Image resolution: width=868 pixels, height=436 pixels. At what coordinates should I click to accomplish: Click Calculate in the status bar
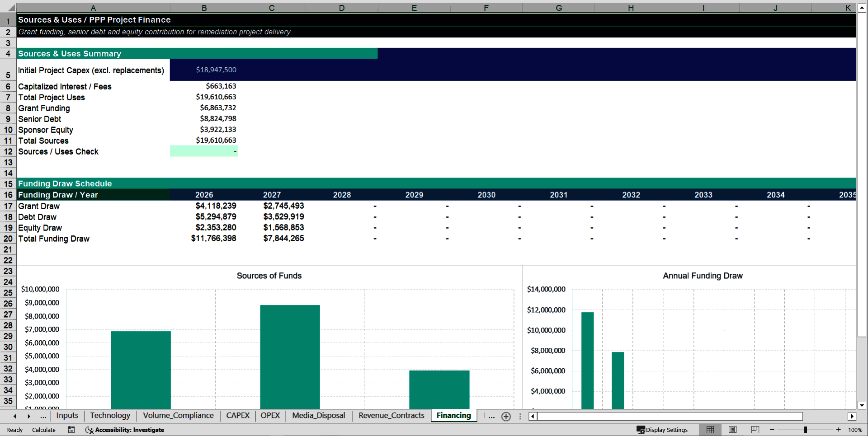tap(44, 430)
